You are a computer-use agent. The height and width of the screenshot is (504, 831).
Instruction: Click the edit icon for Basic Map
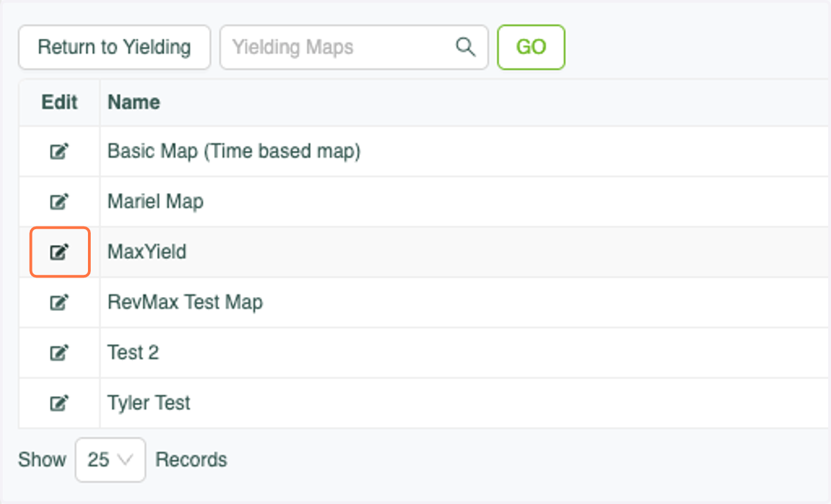(x=60, y=151)
